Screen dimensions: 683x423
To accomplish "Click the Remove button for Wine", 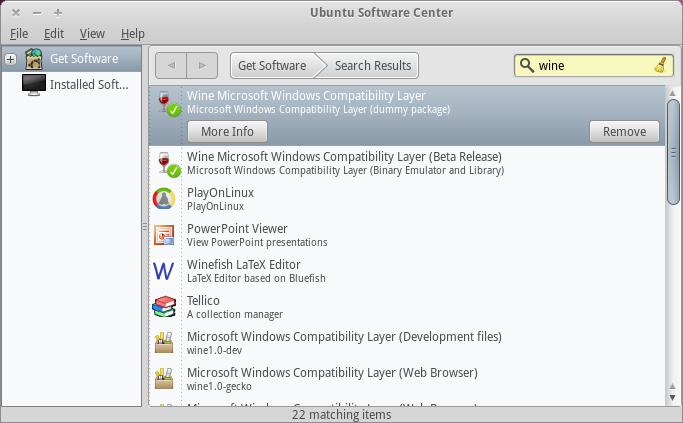I will 624,132.
